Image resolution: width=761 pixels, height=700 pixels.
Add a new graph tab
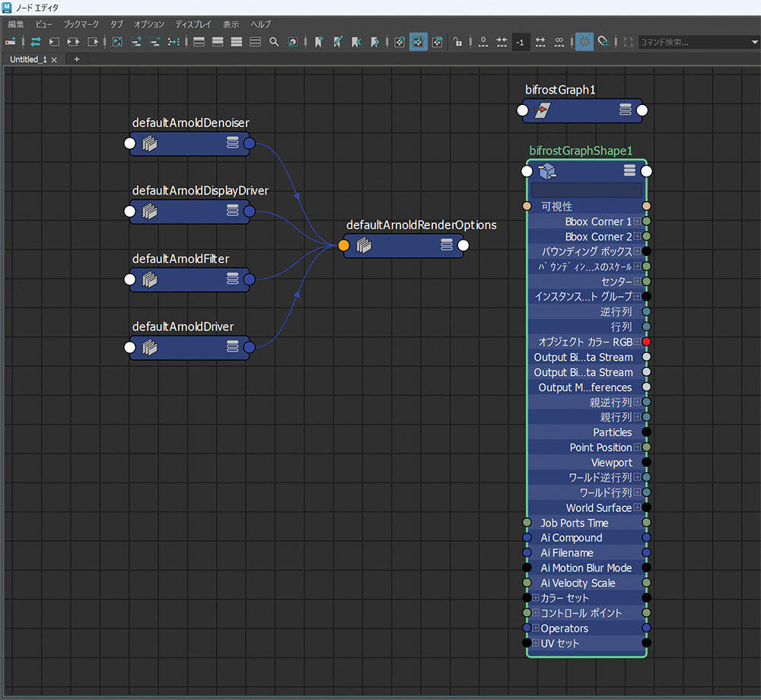pos(76,59)
